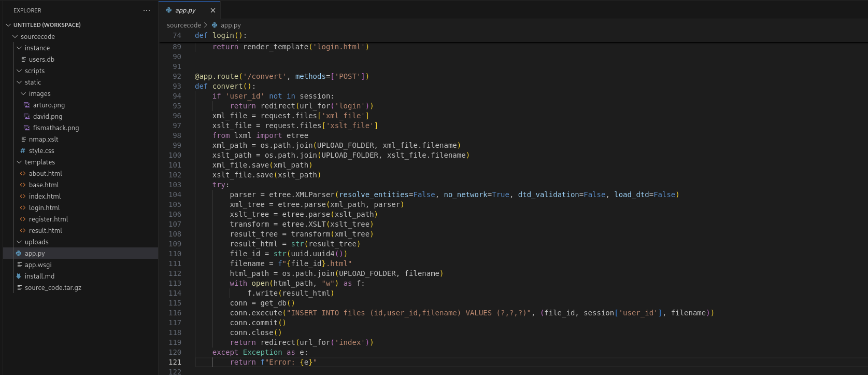Viewport: 868px width, 375px height.
Task: Click the 'except Exception as e' line
Action: pos(260,352)
